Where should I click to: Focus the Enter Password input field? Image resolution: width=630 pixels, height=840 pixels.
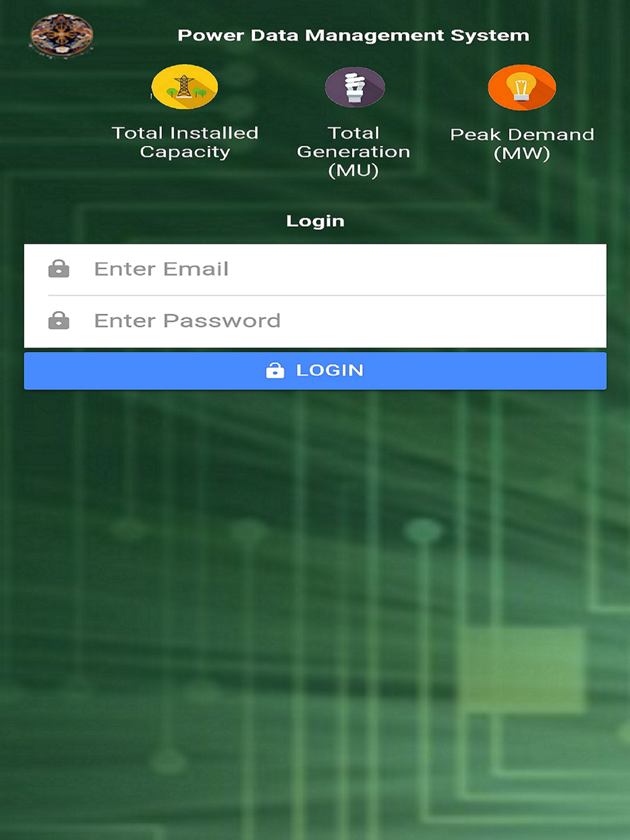click(x=315, y=322)
